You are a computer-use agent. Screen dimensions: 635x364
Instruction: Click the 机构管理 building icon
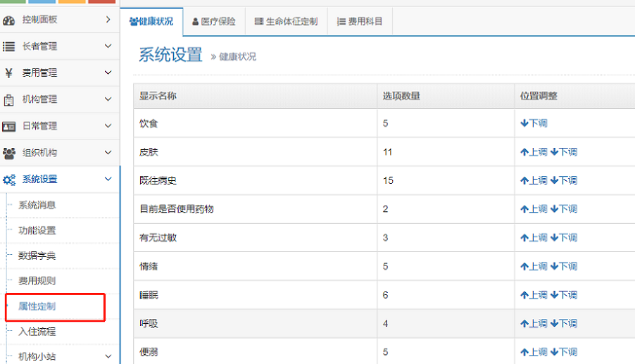(9, 99)
